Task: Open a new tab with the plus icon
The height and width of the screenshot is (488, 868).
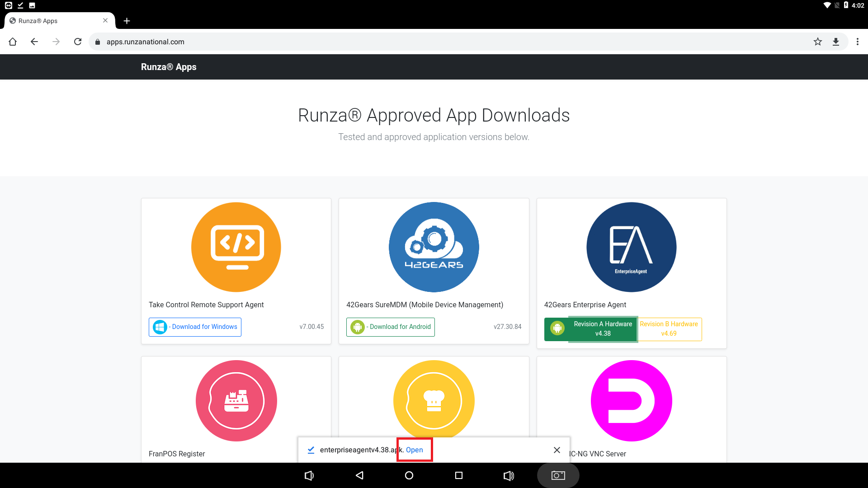Action: (127, 21)
